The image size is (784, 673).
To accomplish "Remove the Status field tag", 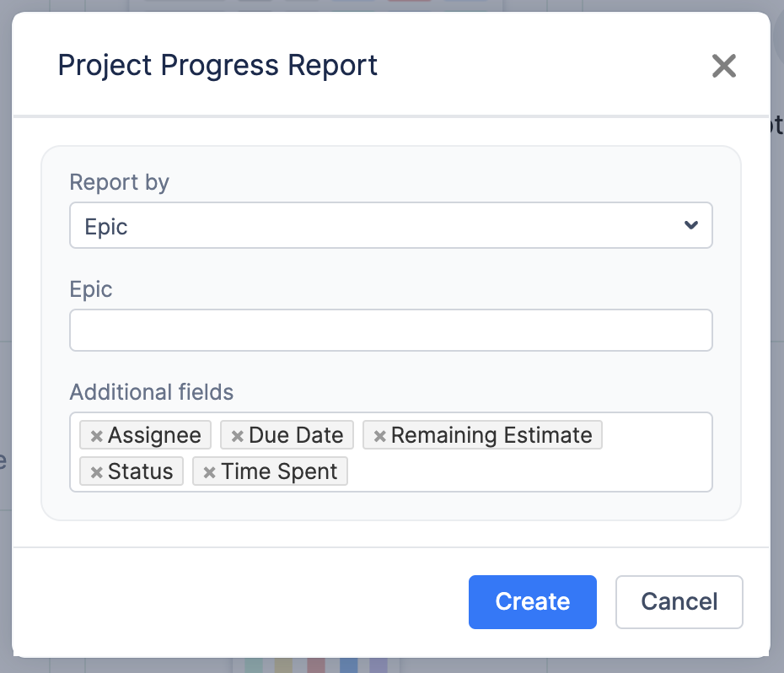I will 97,472.
